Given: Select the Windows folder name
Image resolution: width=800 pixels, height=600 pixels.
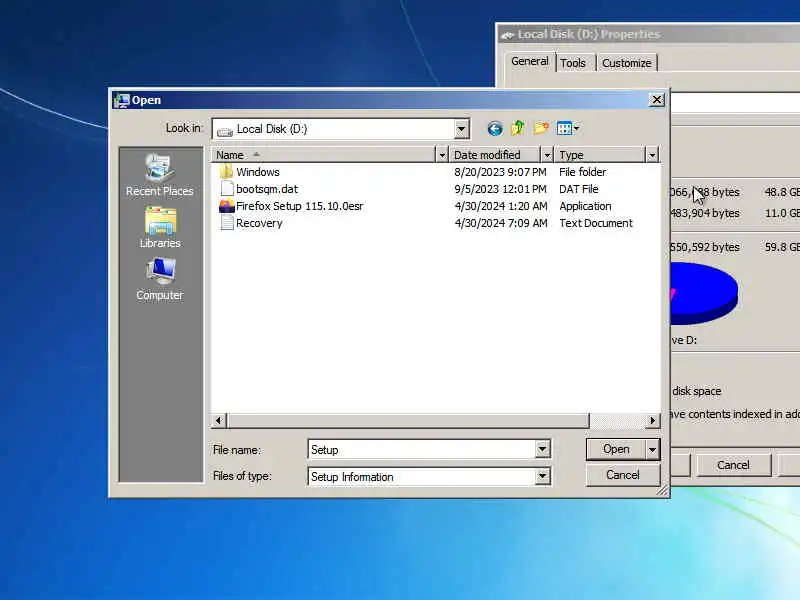Looking at the screenshot, I should 258,172.
